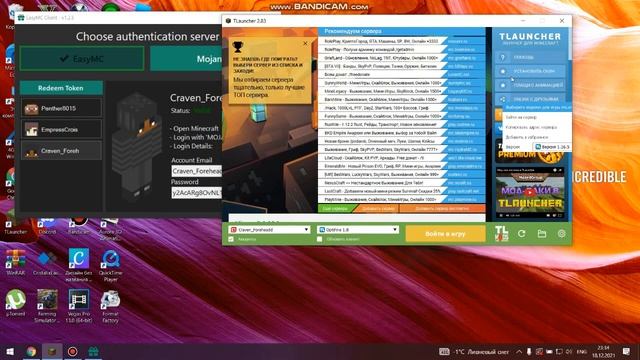Select the GriefLand server row

(402, 58)
